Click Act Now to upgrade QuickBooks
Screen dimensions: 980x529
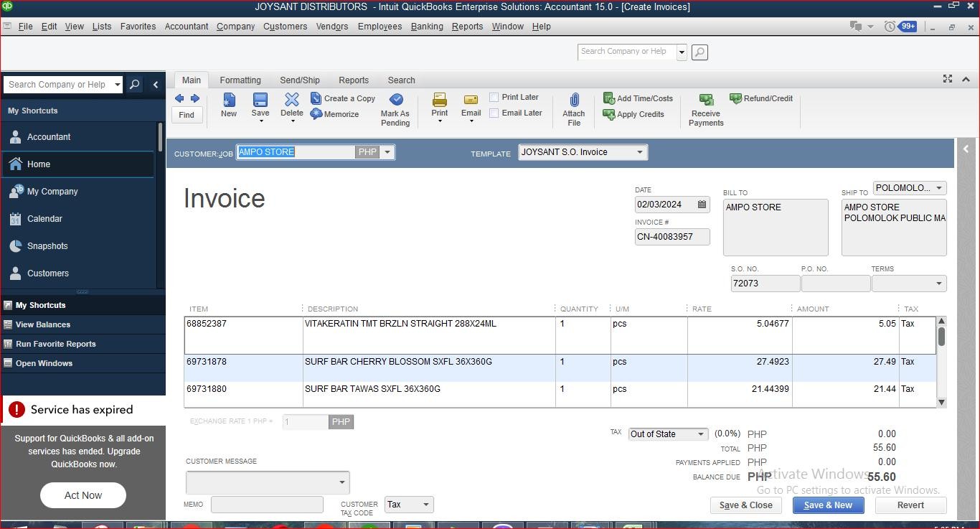[x=83, y=495]
